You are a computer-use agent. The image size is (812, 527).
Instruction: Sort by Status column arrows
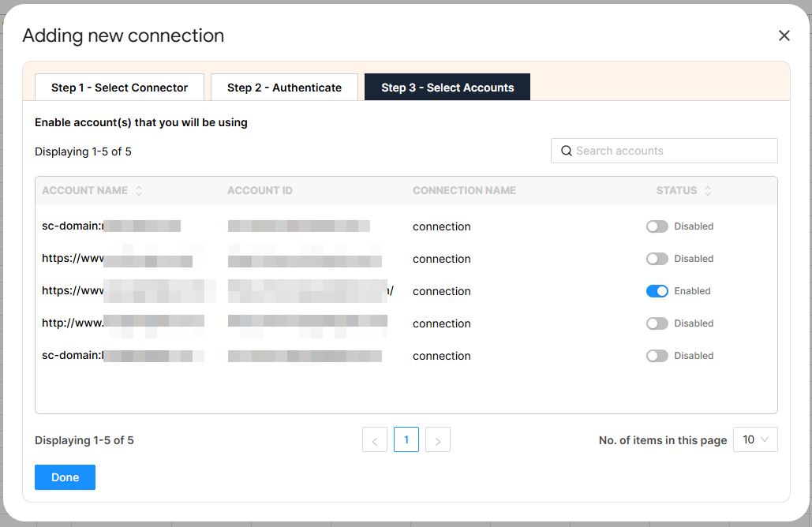click(707, 190)
